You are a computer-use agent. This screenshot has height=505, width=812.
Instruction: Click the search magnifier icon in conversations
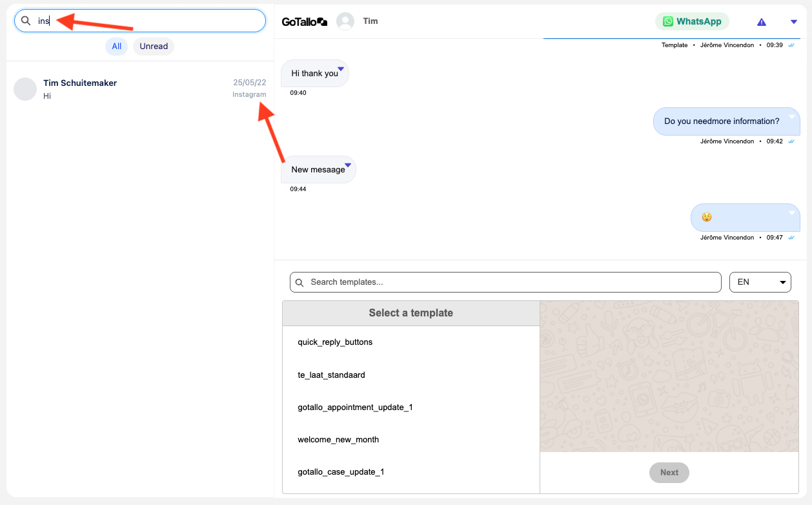tap(26, 21)
